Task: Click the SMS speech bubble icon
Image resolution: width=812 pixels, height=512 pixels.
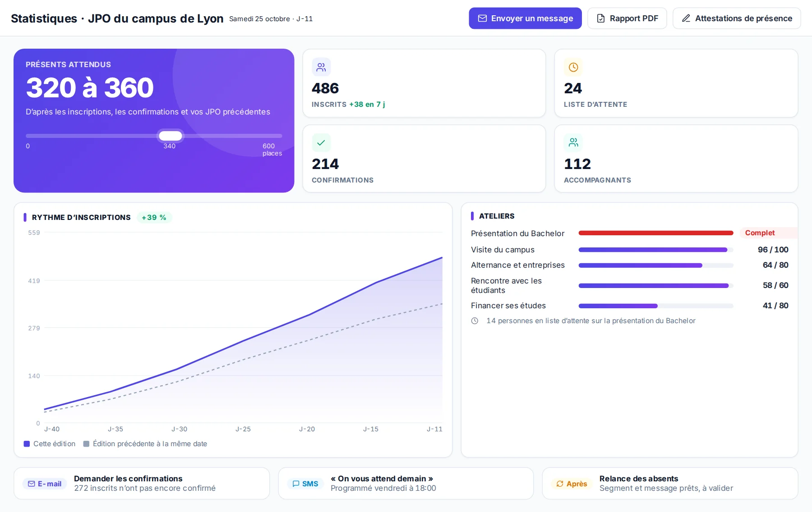Action: pos(296,484)
